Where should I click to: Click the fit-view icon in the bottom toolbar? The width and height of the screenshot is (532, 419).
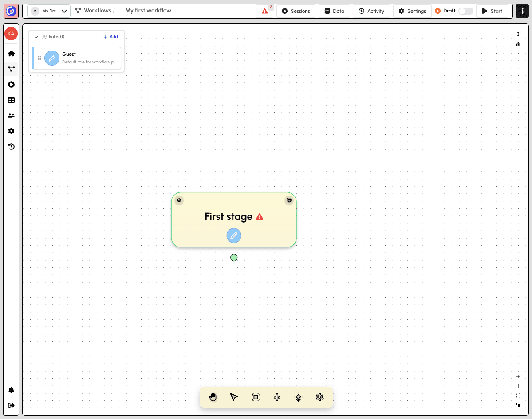coord(256,397)
